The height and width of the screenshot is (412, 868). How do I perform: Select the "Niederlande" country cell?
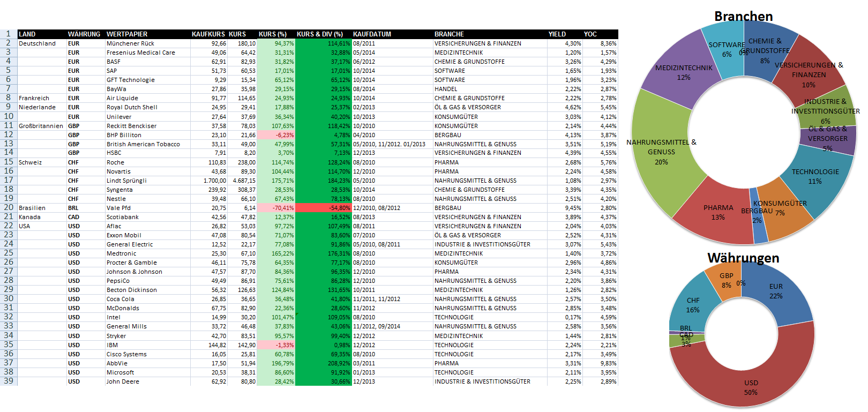[x=42, y=107]
